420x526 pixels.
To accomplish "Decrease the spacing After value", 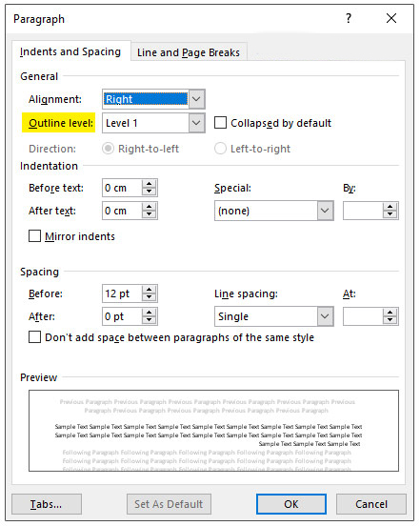I will pos(150,320).
